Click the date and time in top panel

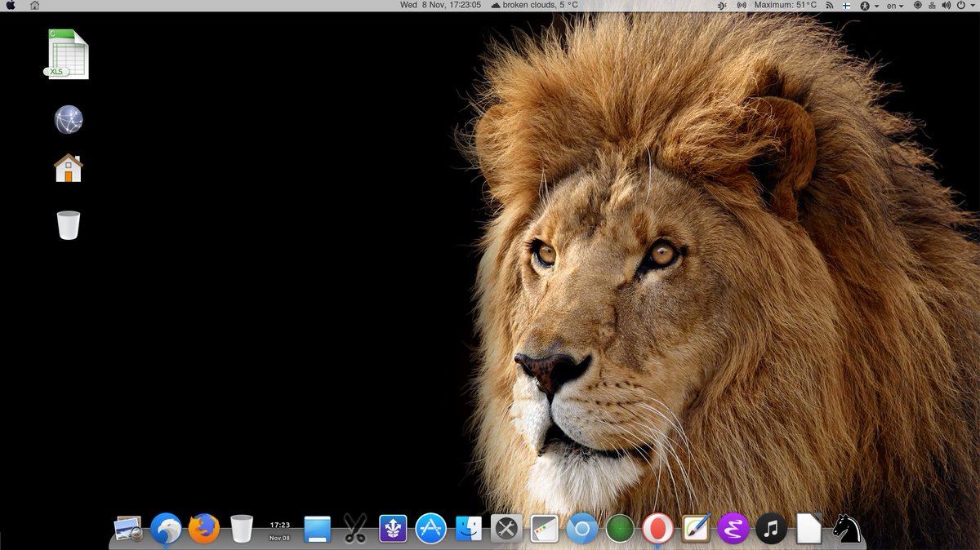click(440, 6)
